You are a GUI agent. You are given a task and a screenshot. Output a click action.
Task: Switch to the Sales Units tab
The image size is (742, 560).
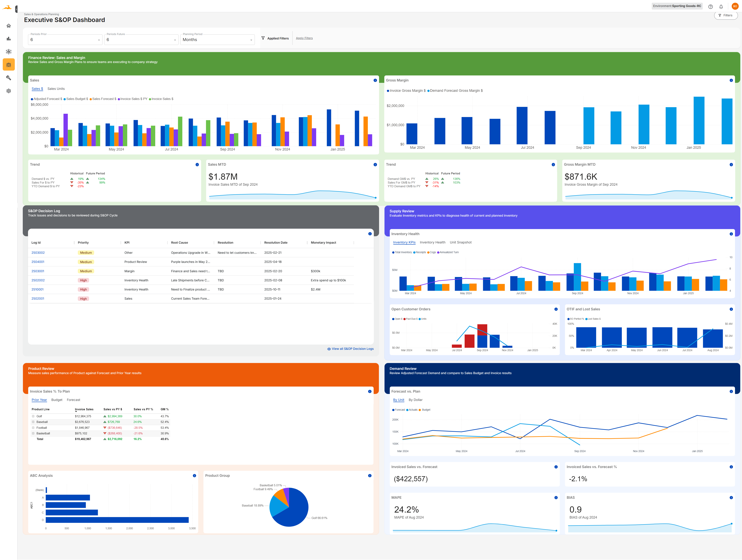(56, 88)
